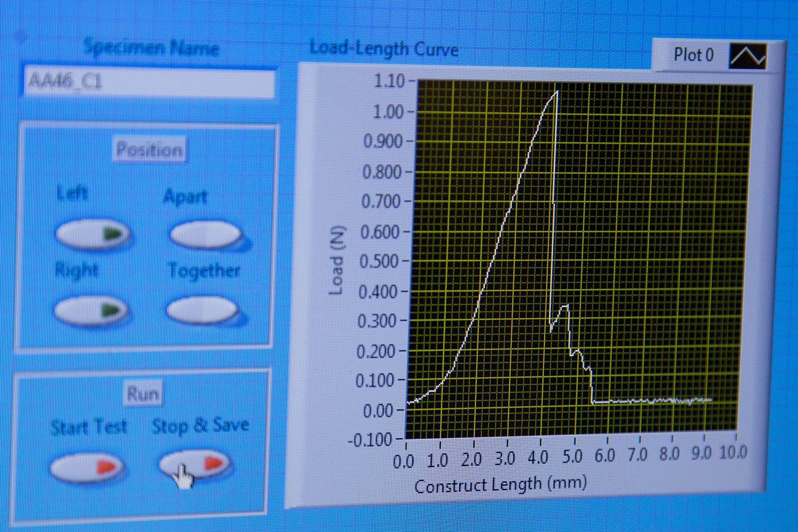This screenshot has width=798, height=532.
Task: Select the Load (N) axis title
Action: tap(337, 260)
